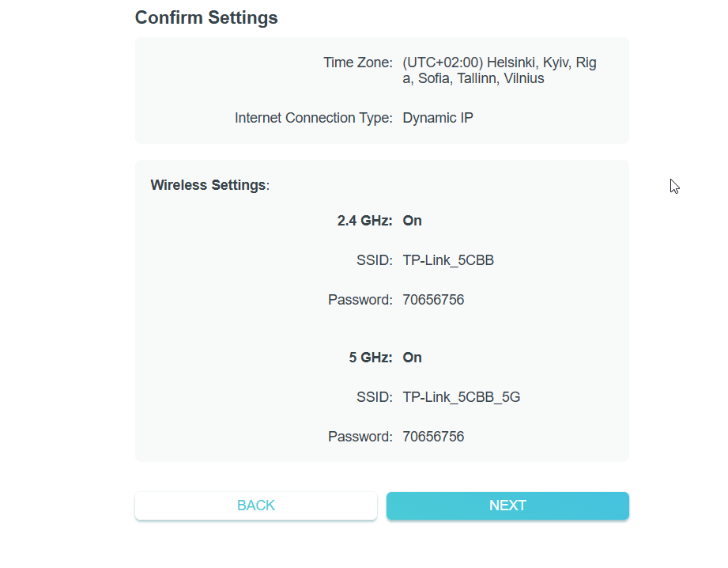Viewport: 728px width, 568px height.
Task: Click the Dynamic IP value
Action: click(x=438, y=118)
